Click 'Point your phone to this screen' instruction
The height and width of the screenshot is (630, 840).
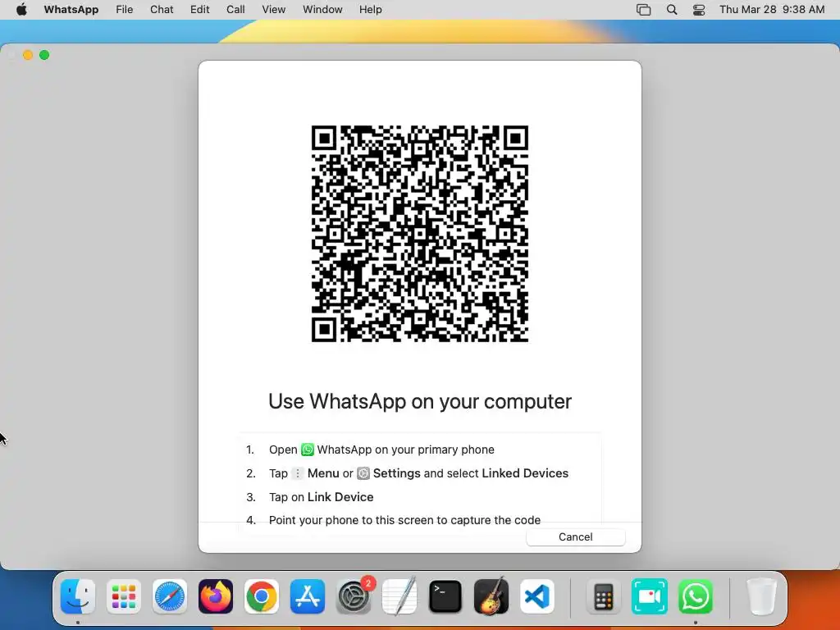coord(404,520)
